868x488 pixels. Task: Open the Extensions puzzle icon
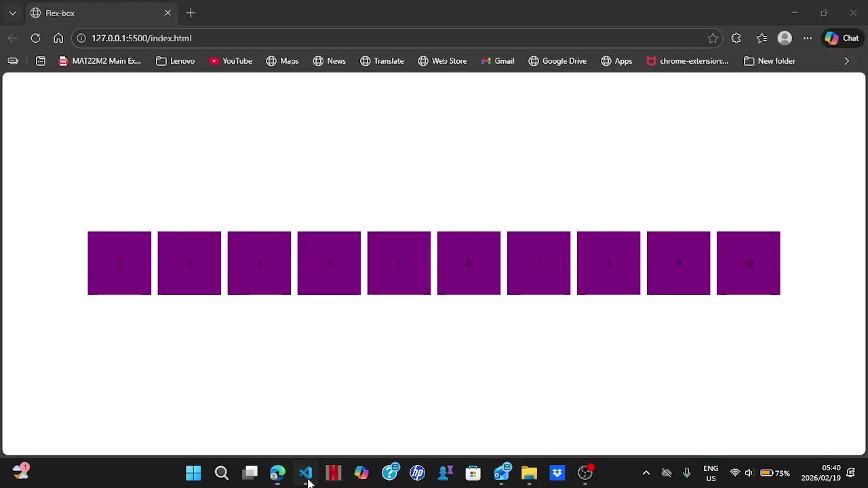(736, 38)
